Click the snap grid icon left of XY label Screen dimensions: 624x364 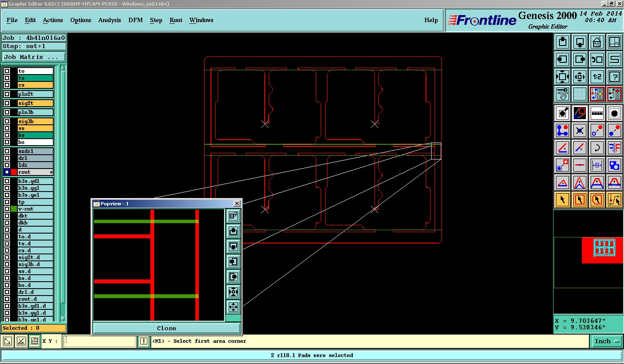[35, 341]
